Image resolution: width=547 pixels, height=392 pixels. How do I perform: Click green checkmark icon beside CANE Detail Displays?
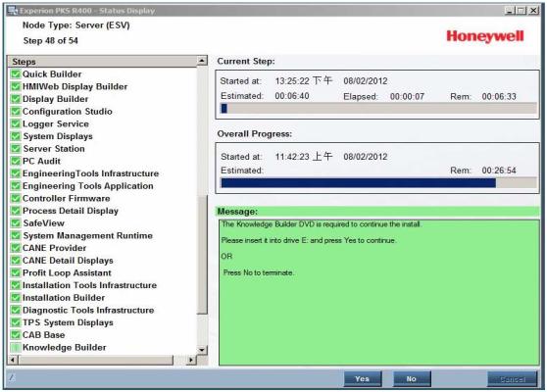[16, 260]
